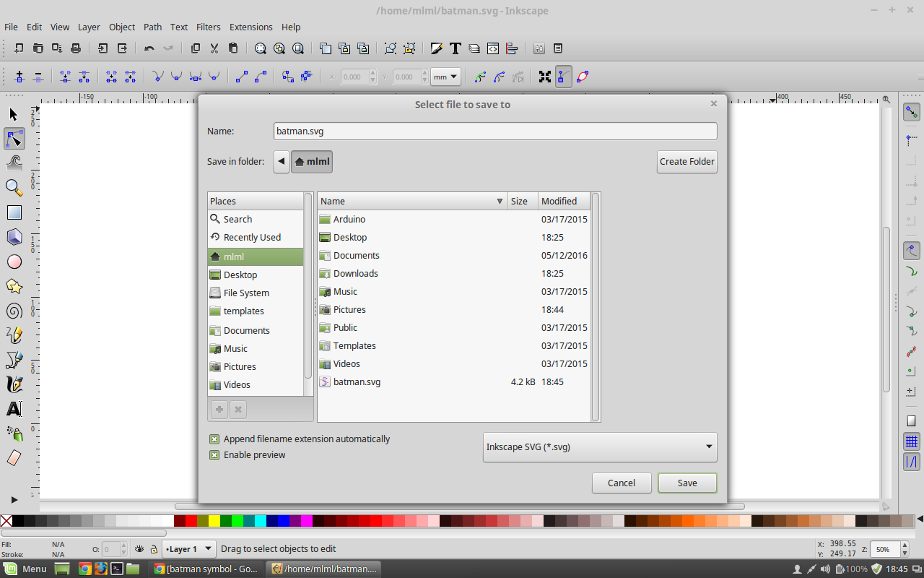The height and width of the screenshot is (578, 924).
Task: Open the XML editor icon
Action: pyautogui.click(x=493, y=48)
